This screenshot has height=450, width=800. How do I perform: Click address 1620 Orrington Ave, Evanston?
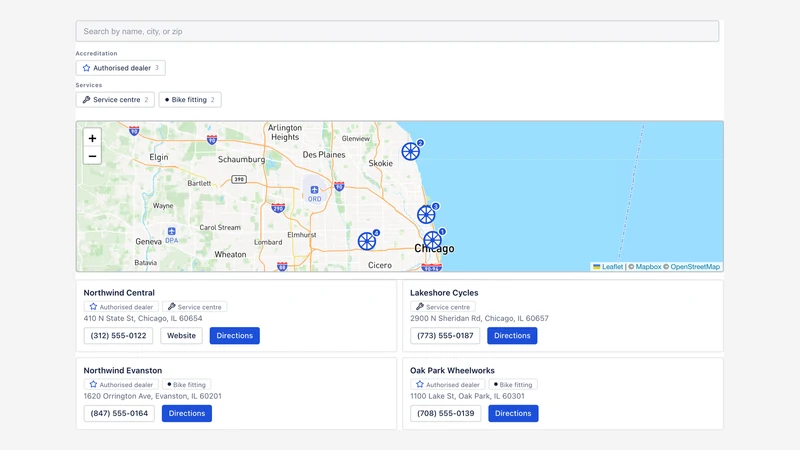click(x=153, y=396)
